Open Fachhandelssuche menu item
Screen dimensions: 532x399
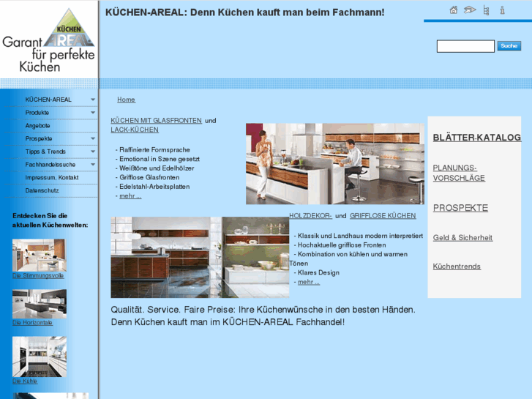click(x=50, y=164)
